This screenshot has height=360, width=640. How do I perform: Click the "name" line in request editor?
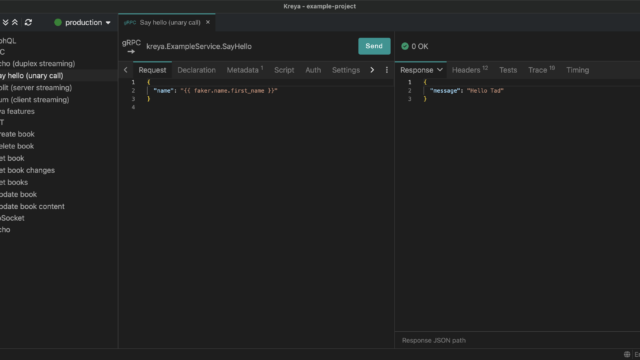pyautogui.click(x=215, y=91)
